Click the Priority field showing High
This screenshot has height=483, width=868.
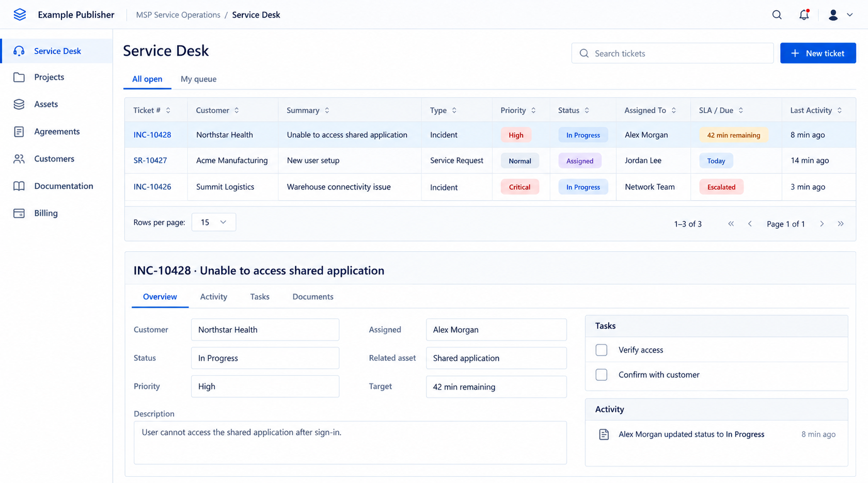click(x=265, y=387)
